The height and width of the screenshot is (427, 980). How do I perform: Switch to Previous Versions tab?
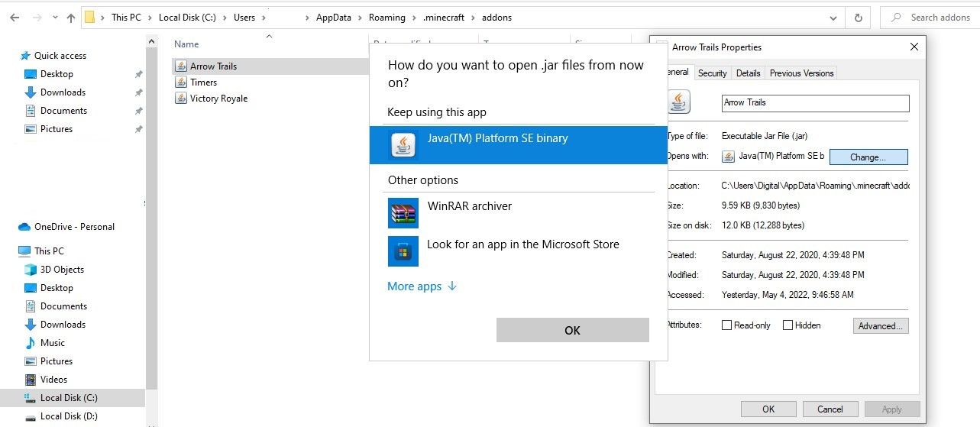pos(801,73)
